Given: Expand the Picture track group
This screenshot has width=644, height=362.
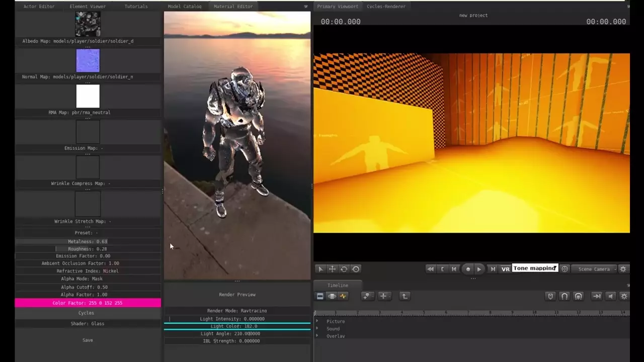Looking at the screenshot, I should [x=317, y=321].
